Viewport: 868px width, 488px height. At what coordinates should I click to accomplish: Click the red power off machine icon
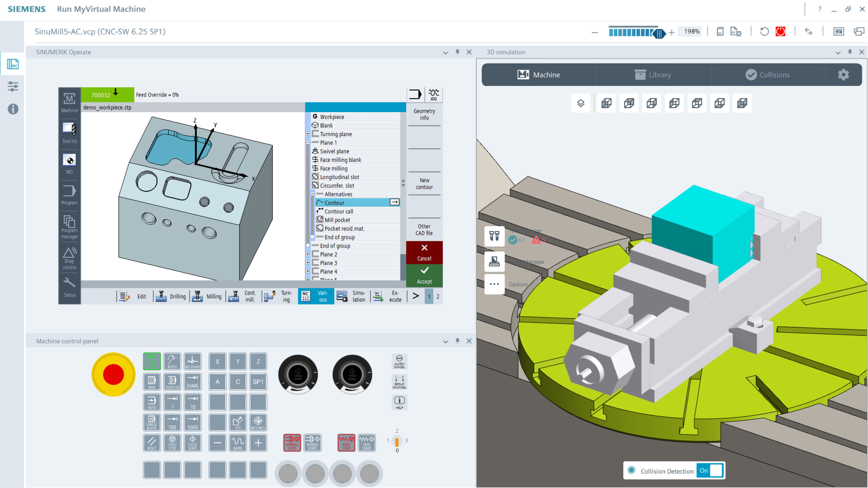[x=780, y=31]
